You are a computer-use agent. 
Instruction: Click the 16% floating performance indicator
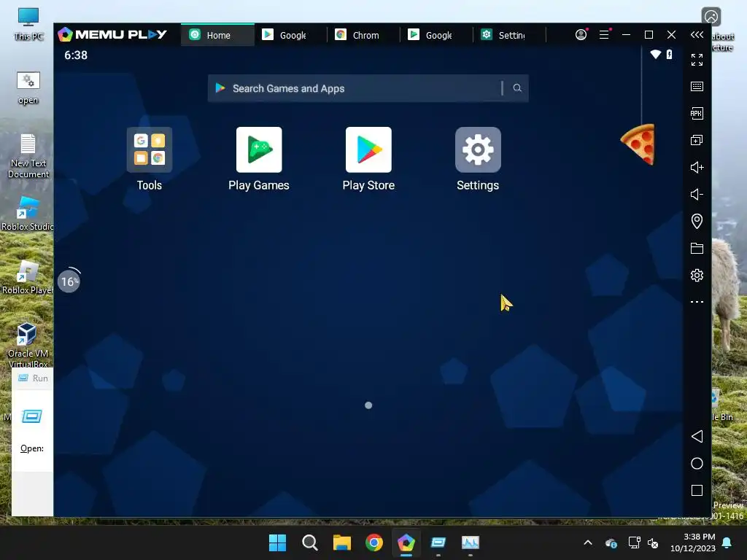click(69, 281)
